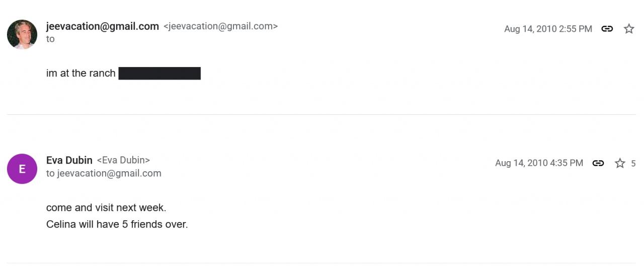This screenshot has width=644, height=279.
Task: Toggle the star on Eva Dubin's message
Action: click(x=620, y=163)
